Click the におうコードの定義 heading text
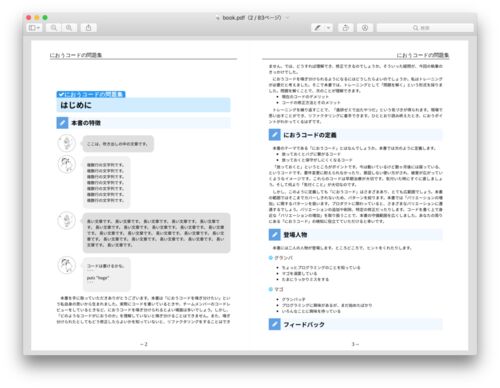Viewport: 500px width, 388px height. coord(310,135)
